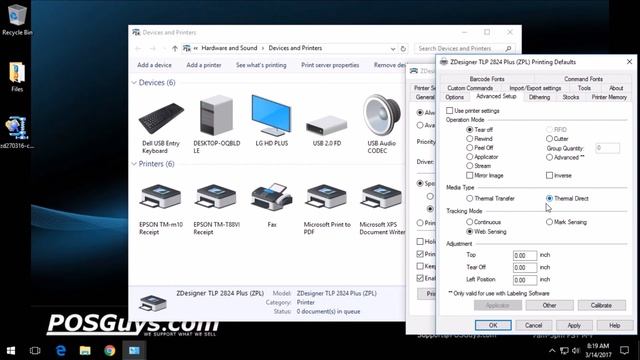
Task: Launch Google Chrome from the taskbar
Action: tap(109, 350)
